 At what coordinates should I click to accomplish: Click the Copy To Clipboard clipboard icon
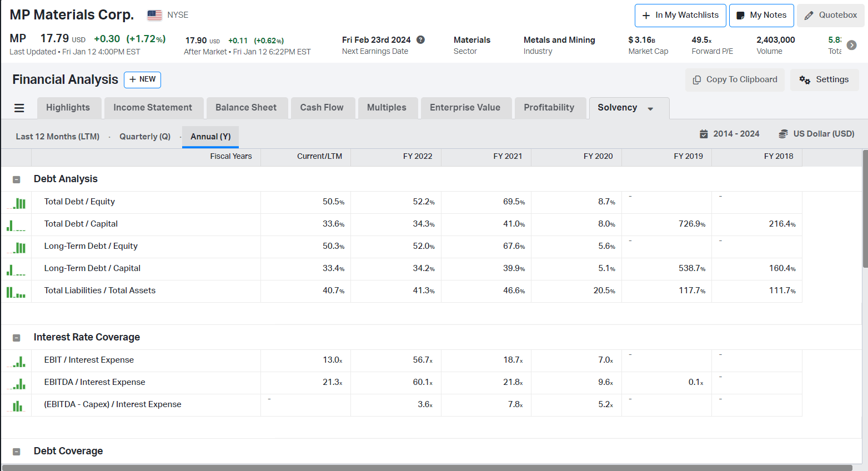click(696, 79)
